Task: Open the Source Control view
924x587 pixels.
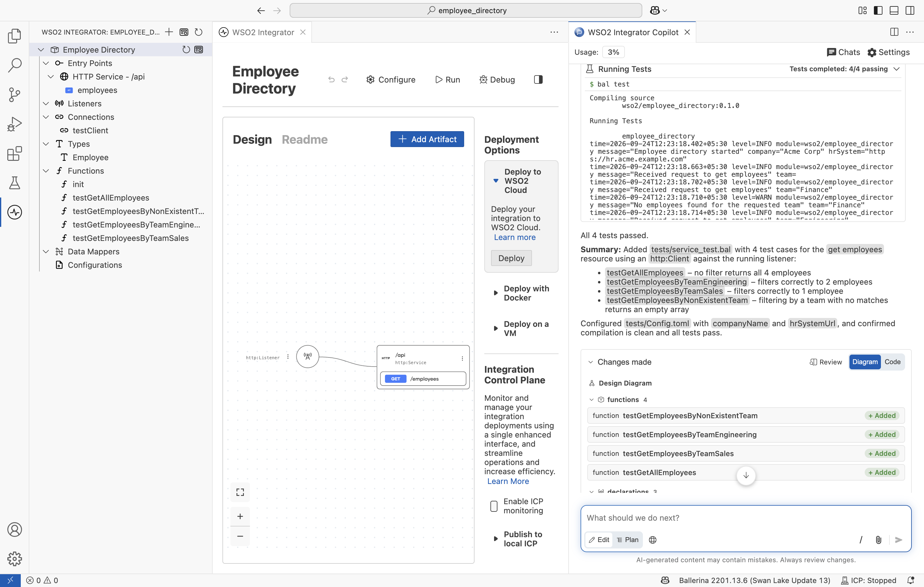Action: tap(15, 94)
